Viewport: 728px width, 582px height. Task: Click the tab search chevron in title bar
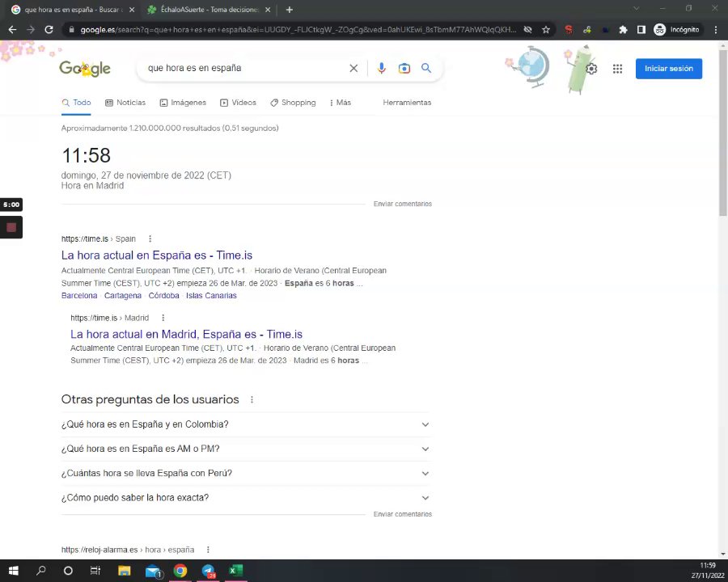636,8
